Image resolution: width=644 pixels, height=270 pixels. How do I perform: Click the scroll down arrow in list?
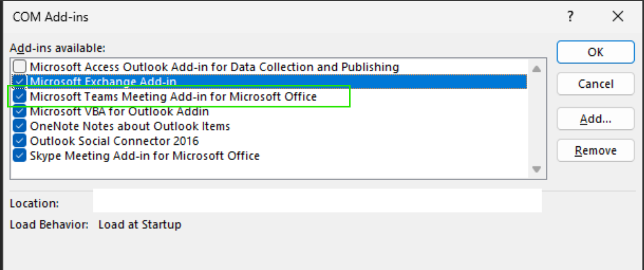(536, 169)
